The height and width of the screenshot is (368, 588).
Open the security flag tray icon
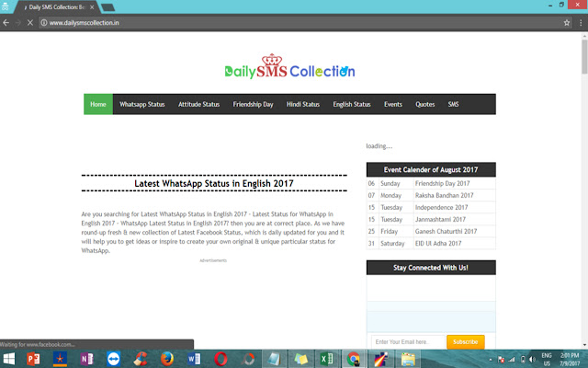501,360
